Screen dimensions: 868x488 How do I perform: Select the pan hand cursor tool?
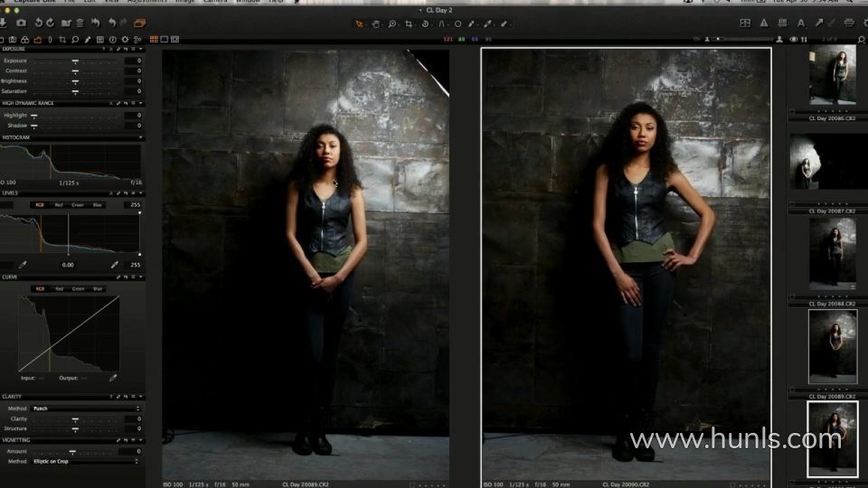pos(376,23)
